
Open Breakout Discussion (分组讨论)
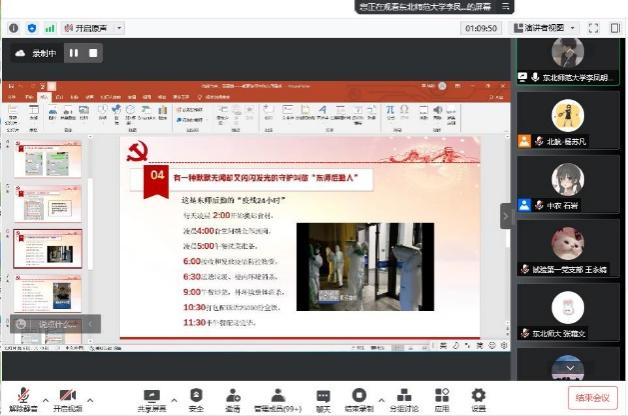(401, 397)
